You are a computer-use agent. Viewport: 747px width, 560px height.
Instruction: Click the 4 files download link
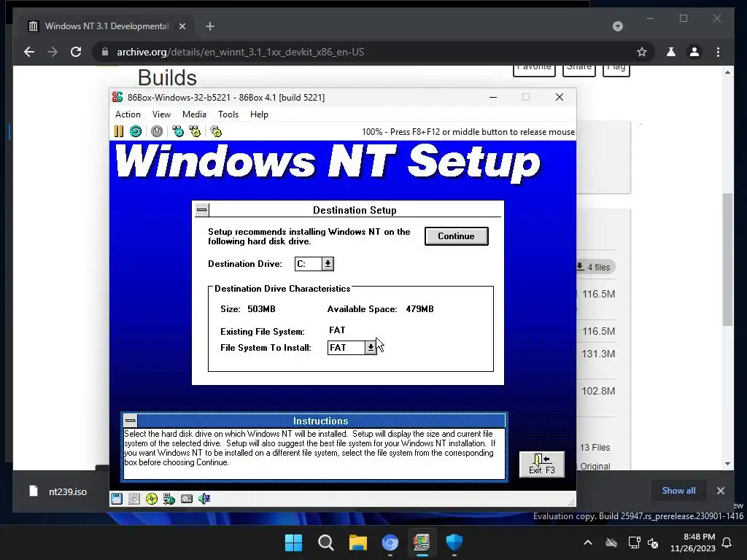(x=594, y=267)
